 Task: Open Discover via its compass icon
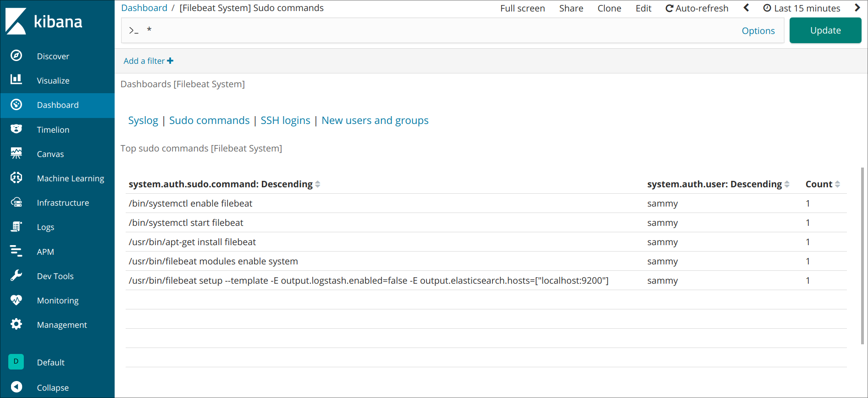pos(16,56)
